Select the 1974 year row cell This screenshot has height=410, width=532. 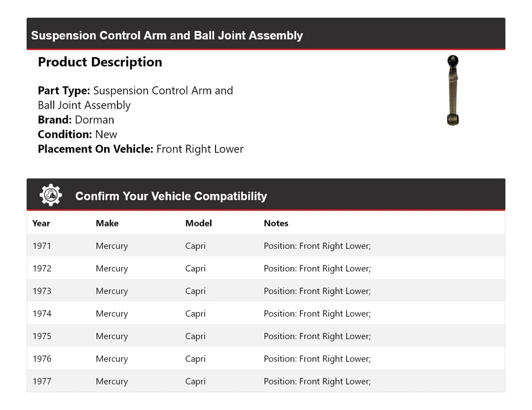coord(42,314)
